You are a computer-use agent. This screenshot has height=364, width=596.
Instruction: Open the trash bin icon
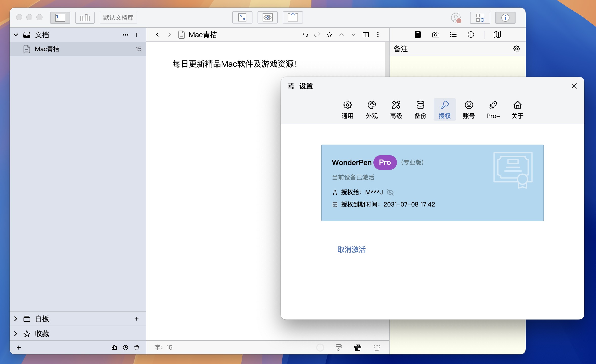(x=137, y=348)
